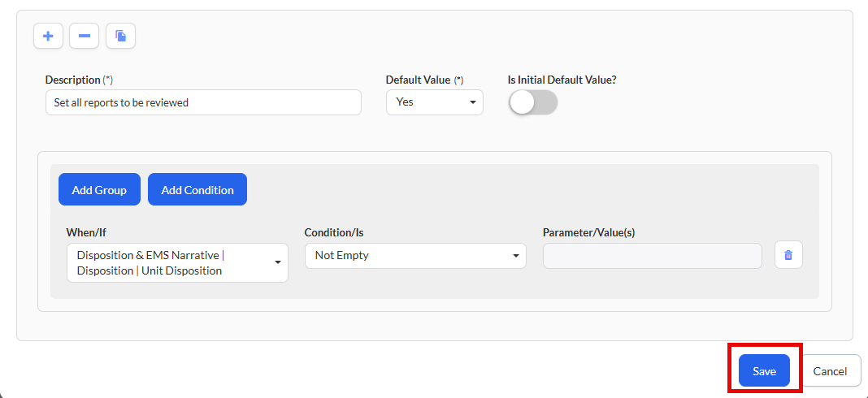Click the Condition/Is column heading

333,232
